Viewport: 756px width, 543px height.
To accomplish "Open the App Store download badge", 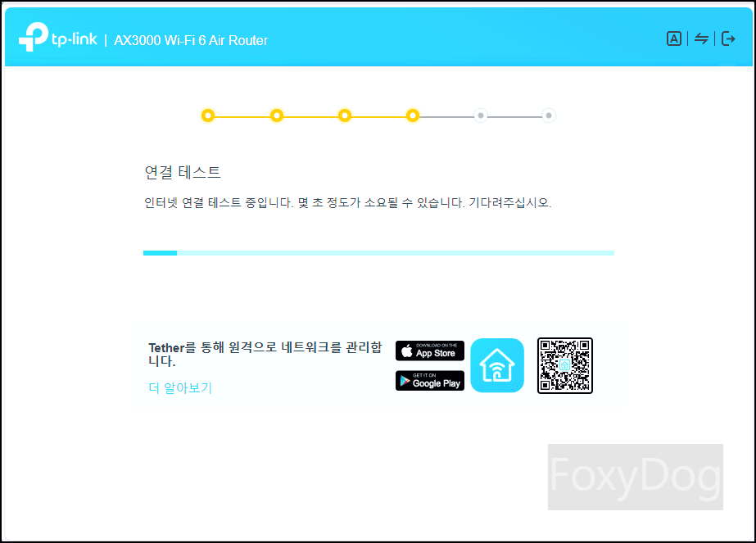I will (429, 351).
